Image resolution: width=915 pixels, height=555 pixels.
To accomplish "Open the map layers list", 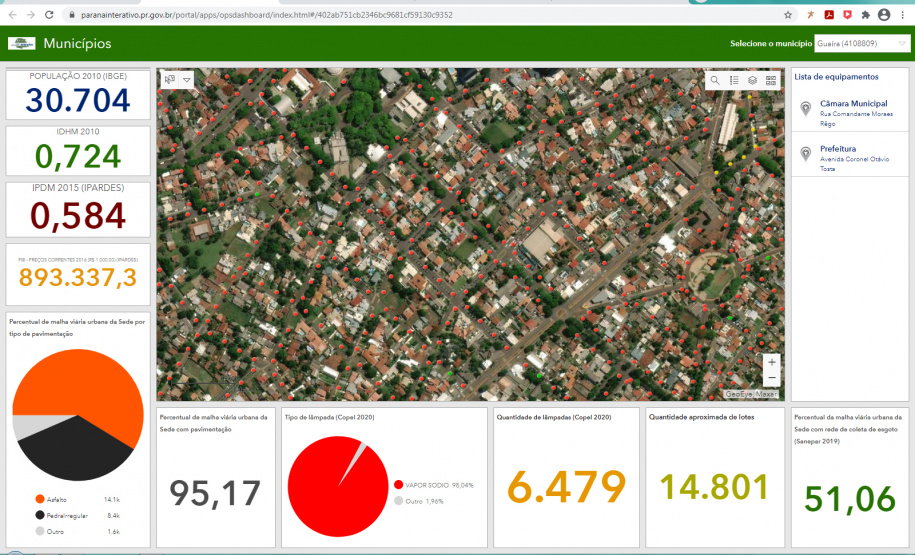I will point(752,80).
